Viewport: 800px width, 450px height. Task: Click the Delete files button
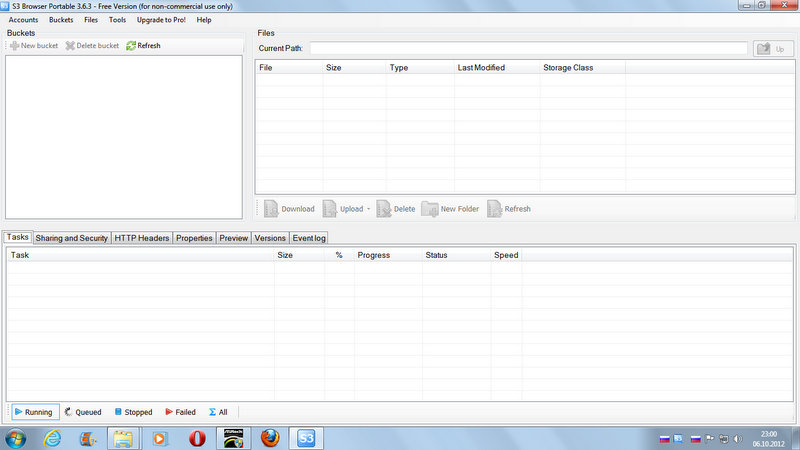[x=396, y=209]
